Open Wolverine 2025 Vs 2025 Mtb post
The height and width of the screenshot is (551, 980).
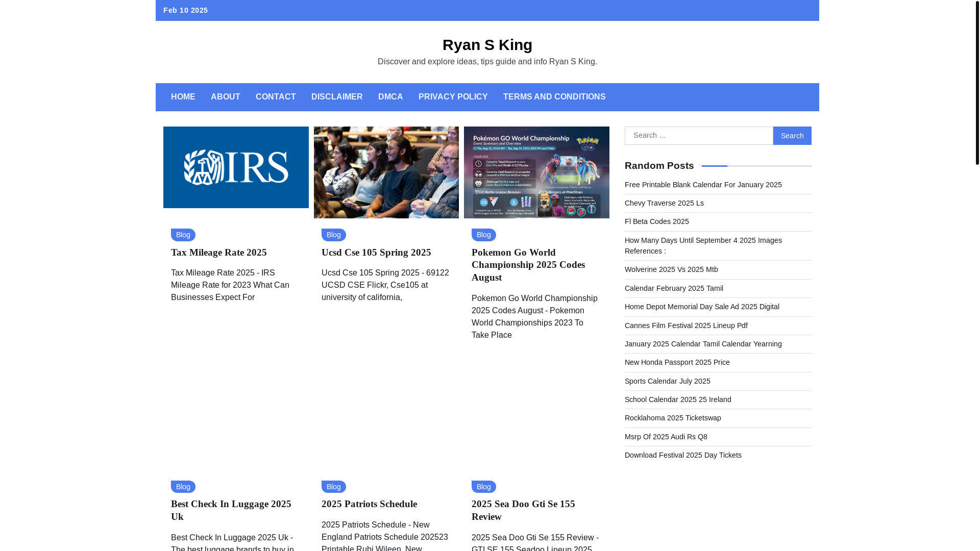(671, 269)
